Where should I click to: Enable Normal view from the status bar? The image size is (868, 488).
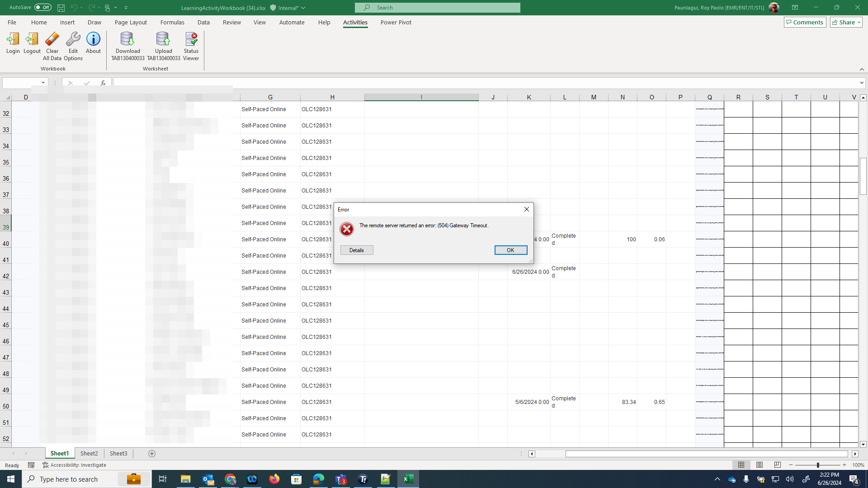tap(741, 465)
